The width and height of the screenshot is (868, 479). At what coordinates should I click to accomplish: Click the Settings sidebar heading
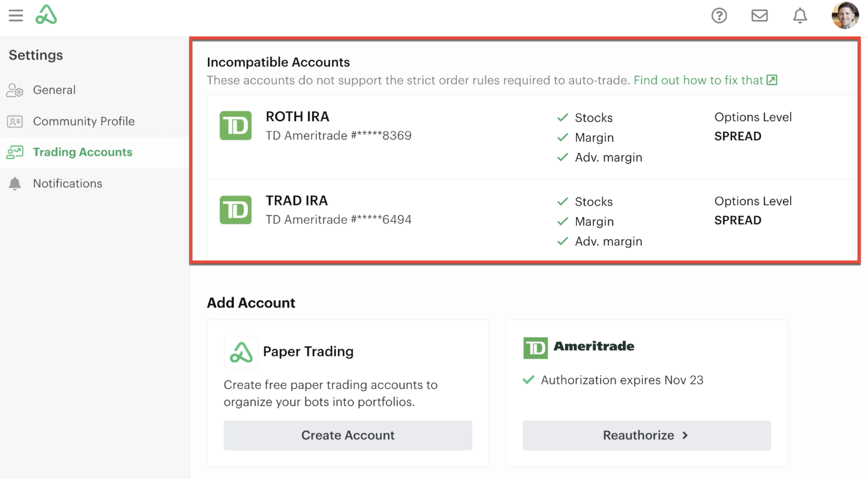(x=36, y=55)
